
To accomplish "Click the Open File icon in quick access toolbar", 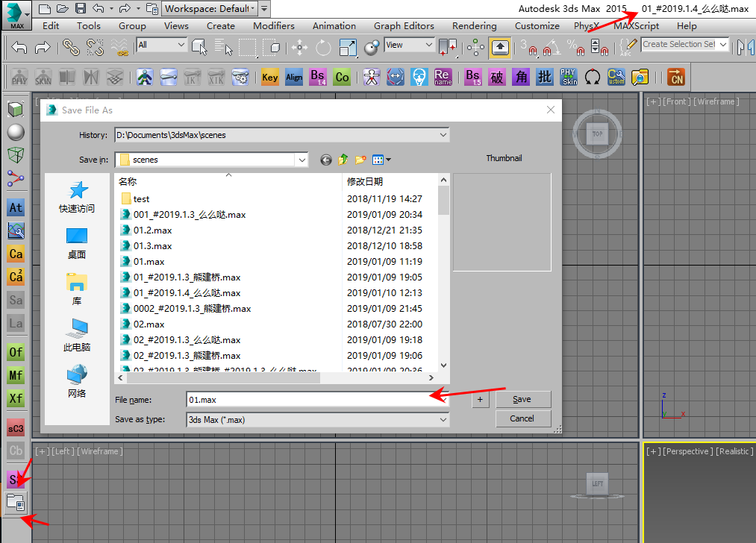I will [62, 8].
